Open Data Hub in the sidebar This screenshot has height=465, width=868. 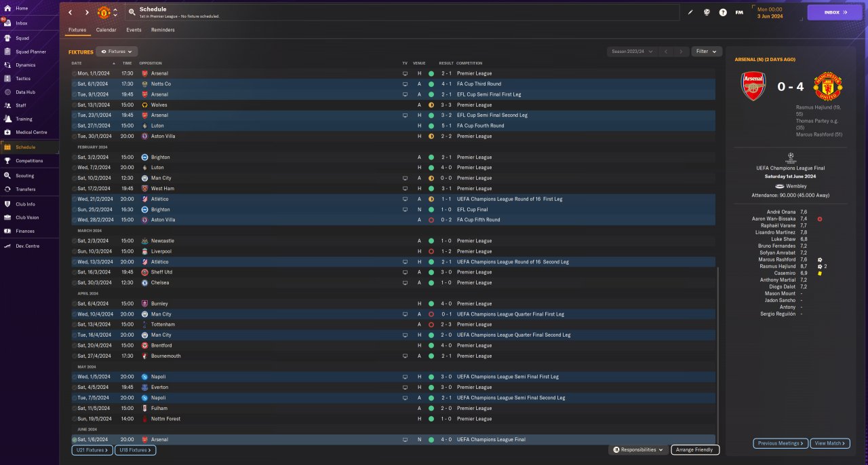coord(25,92)
